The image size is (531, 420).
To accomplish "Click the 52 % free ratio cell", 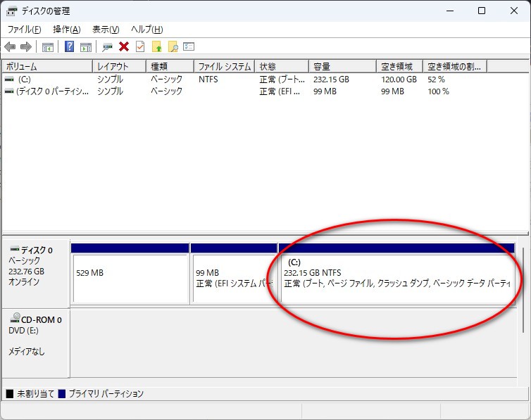I will click(x=436, y=79).
